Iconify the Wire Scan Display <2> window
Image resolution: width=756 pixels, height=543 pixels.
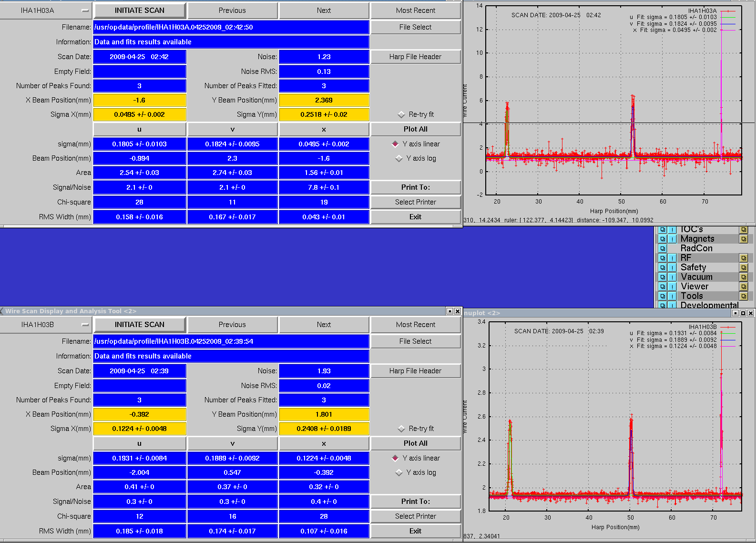pos(450,311)
